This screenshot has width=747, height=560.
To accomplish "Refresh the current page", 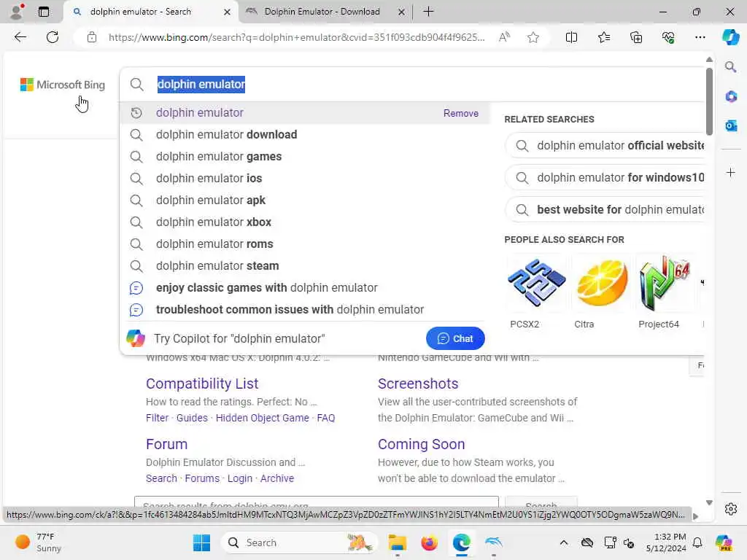I will (53, 37).
